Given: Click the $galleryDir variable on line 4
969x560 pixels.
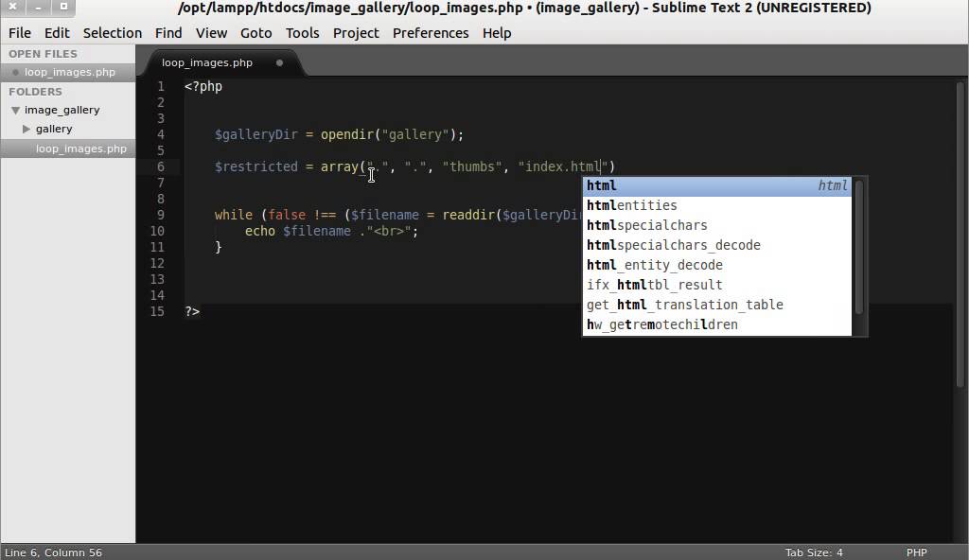Looking at the screenshot, I should pyautogui.click(x=255, y=134).
